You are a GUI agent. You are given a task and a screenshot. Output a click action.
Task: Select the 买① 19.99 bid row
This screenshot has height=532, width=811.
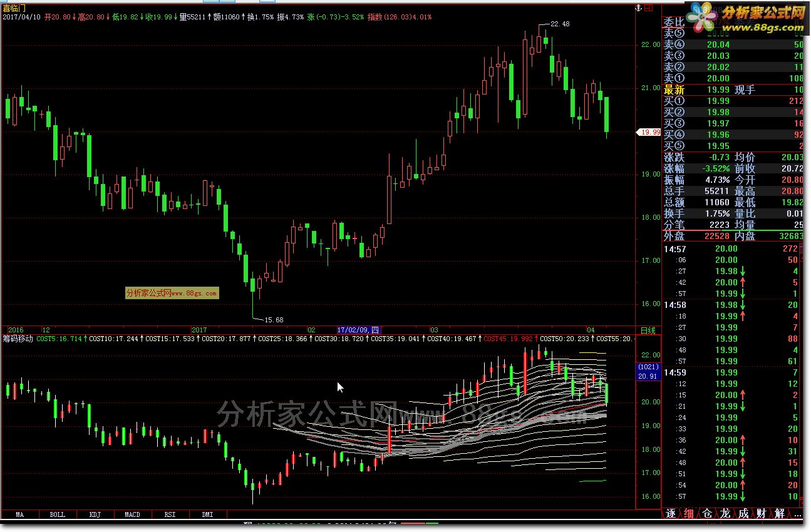click(733, 101)
